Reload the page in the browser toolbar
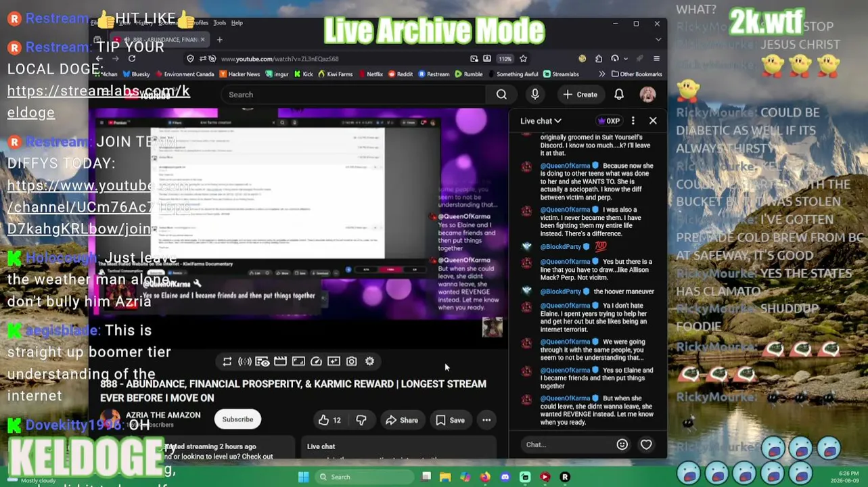Image resolution: width=868 pixels, height=487 pixels. point(132,59)
